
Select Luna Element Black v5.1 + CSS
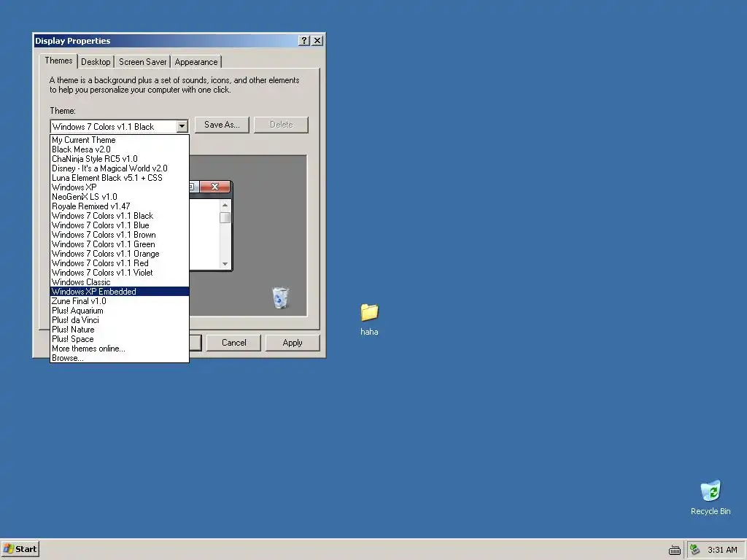click(120, 178)
